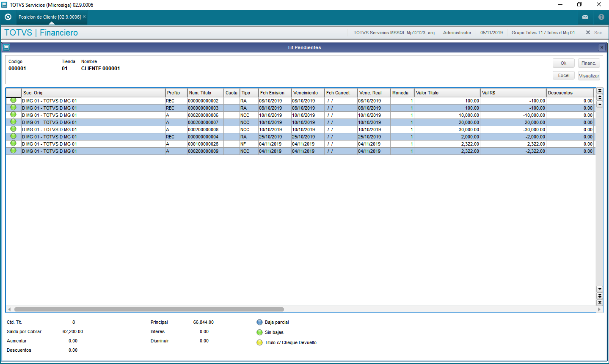Jump to the top of the grid
The width and height of the screenshot is (609, 364).
(x=600, y=91)
